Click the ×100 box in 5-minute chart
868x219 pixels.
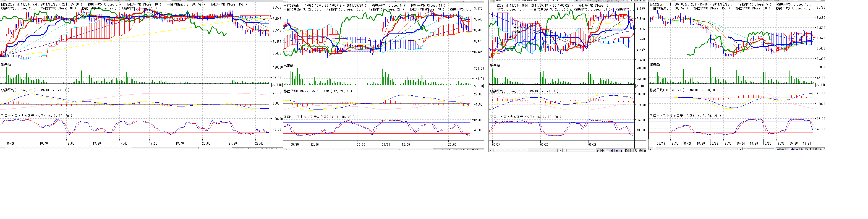point(277,85)
